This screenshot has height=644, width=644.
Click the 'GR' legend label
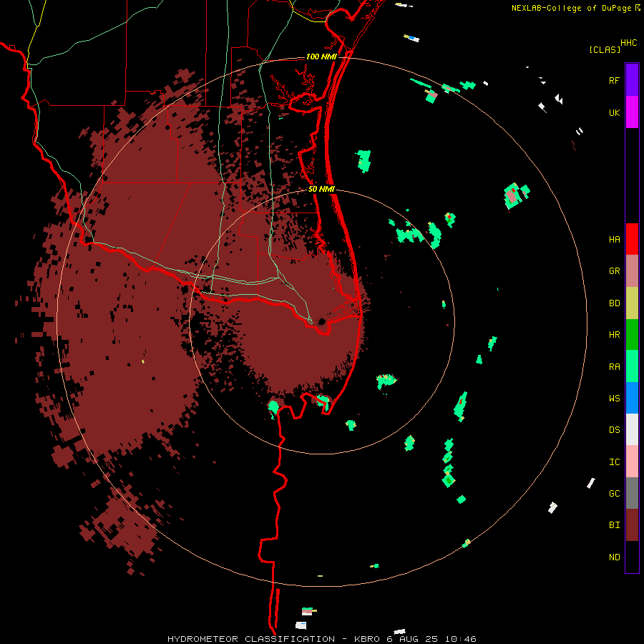click(614, 271)
